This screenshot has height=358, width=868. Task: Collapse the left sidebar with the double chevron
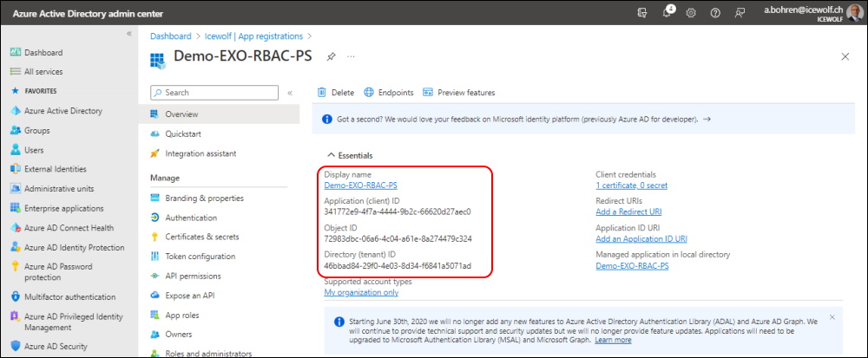129,34
